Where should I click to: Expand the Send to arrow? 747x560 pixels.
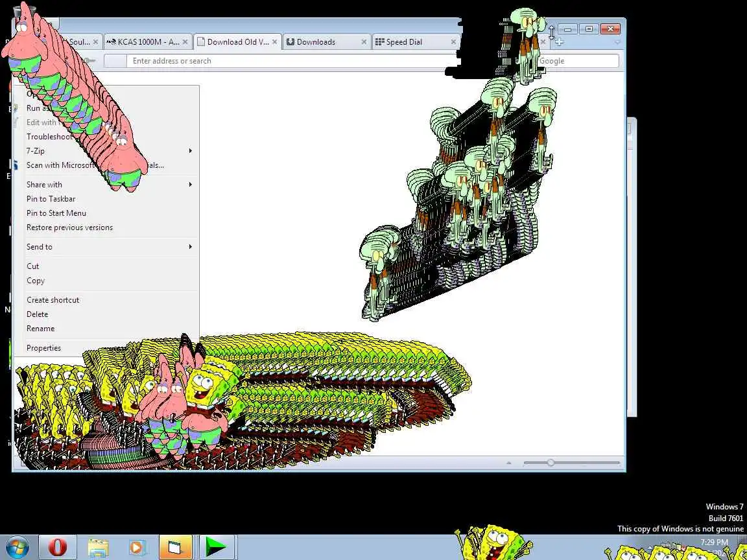tap(190, 247)
